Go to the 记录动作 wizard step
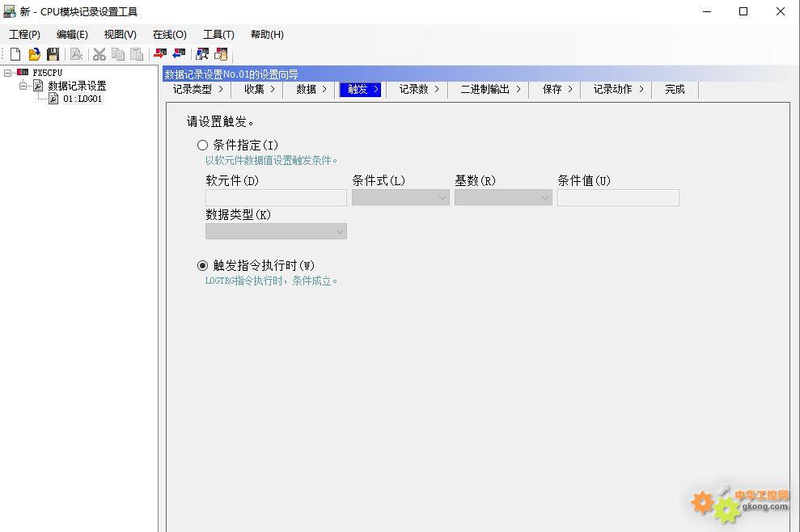The width and height of the screenshot is (800, 532). (x=618, y=89)
